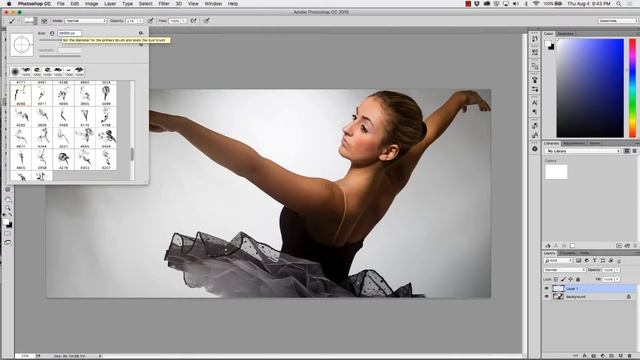Screen dimensions: 640x360
Task: Click the Wi-Fi status icon
Action: coord(536,4)
